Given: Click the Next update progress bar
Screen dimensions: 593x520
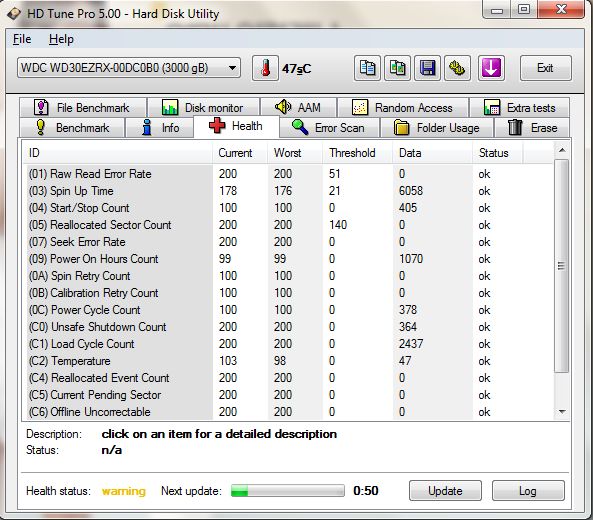Looking at the screenshot, I should pyautogui.click(x=288, y=491).
